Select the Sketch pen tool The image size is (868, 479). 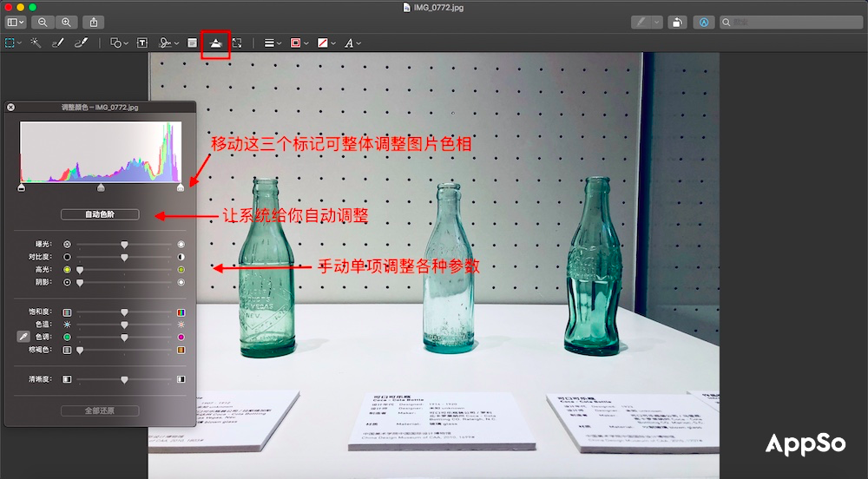click(x=59, y=42)
